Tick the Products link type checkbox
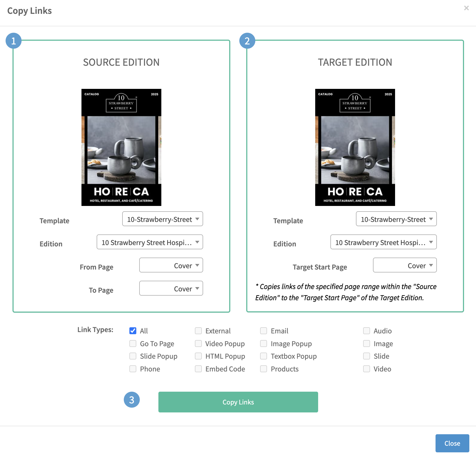 coord(264,369)
